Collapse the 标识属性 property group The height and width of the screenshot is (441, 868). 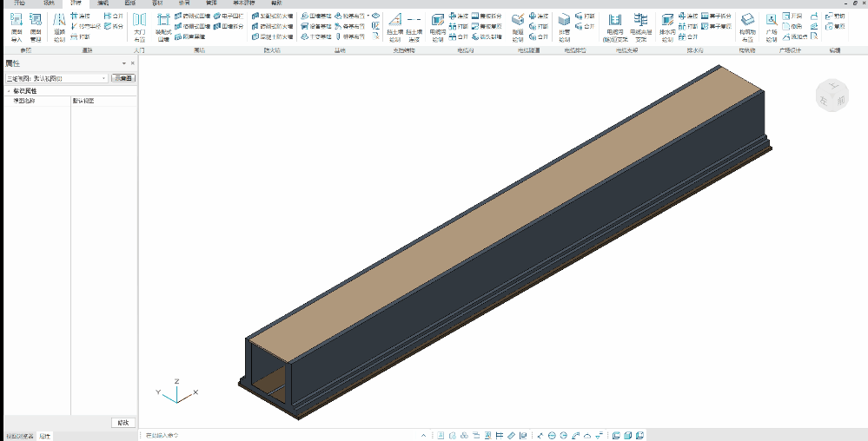tap(9, 91)
